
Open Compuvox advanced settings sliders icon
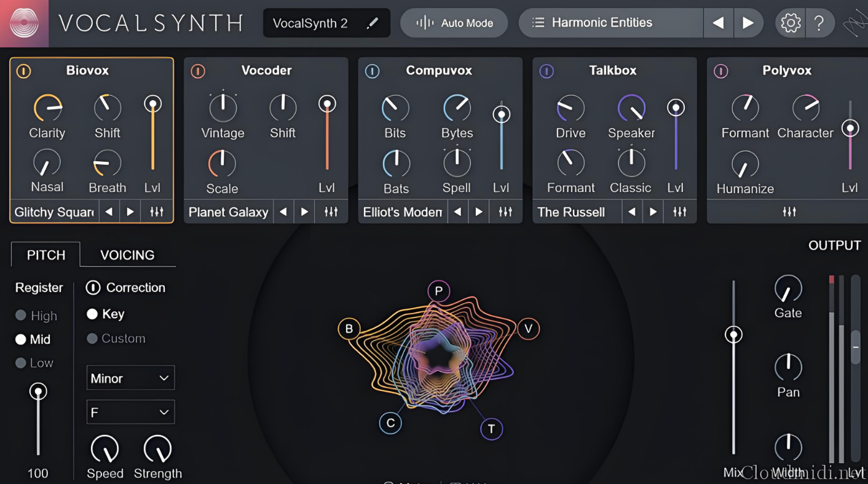tap(505, 212)
